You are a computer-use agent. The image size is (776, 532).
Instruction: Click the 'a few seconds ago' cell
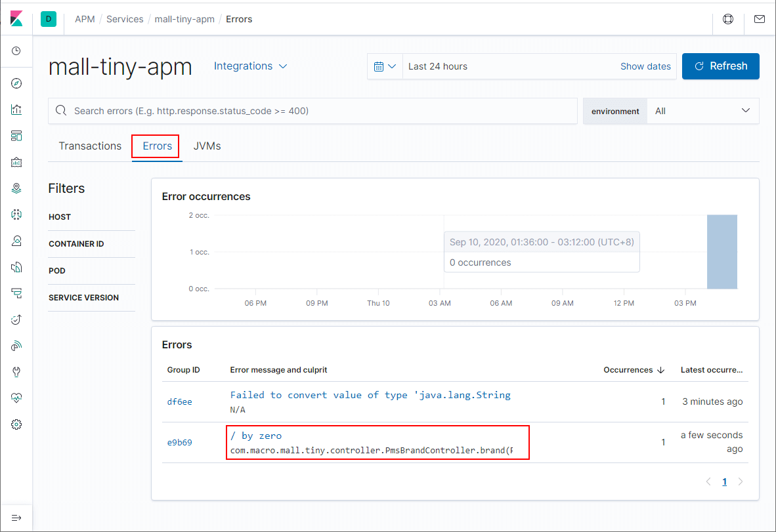pyautogui.click(x=712, y=442)
